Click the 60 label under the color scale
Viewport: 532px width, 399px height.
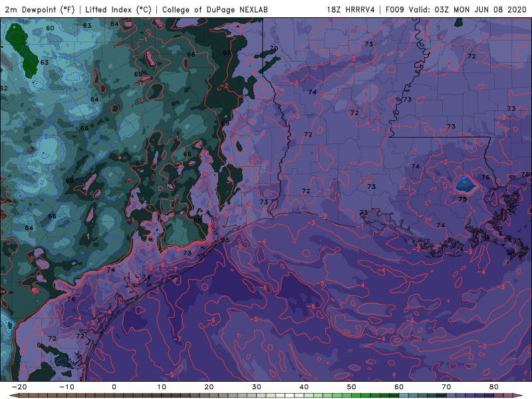pos(399,387)
